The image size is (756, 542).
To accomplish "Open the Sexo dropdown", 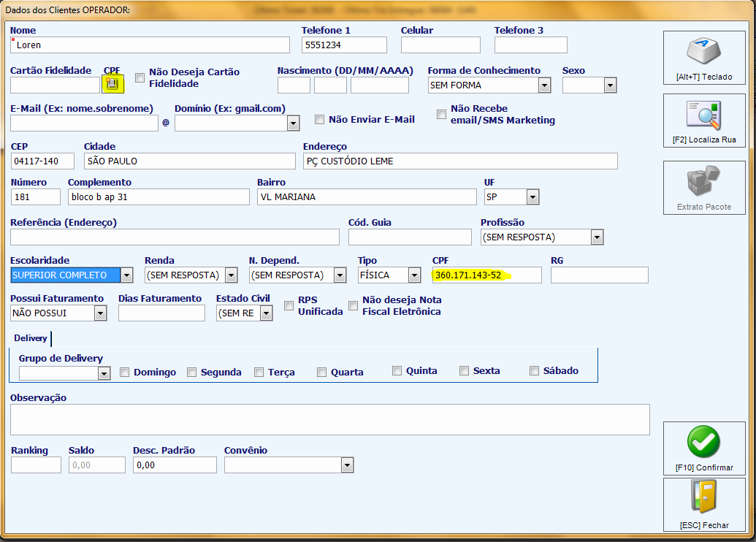I will 610,85.
